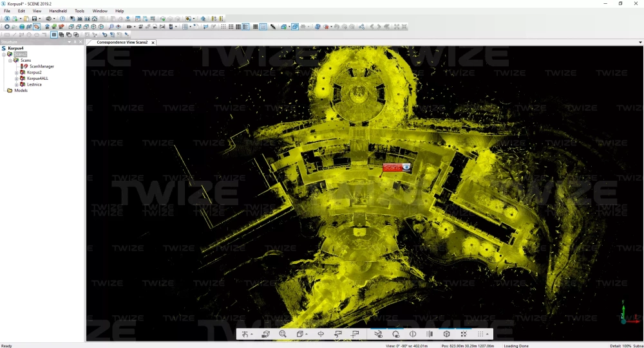Image resolution: width=644 pixels, height=348 pixels.
Task: Click the save disk icon in top toolbar
Action: (34, 19)
